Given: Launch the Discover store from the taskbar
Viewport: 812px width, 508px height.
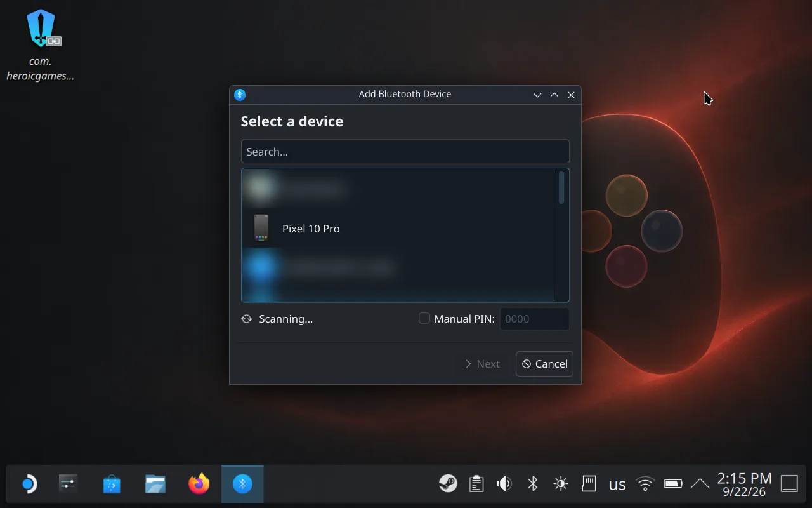Looking at the screenshot, I should click(x=112, y=485).
